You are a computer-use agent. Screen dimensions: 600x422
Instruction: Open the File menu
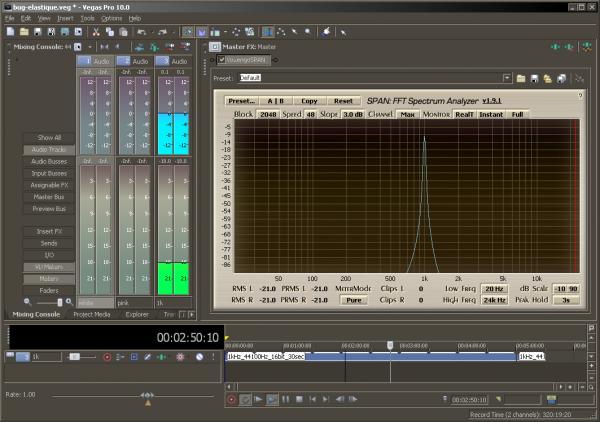(x=10, y=18)
